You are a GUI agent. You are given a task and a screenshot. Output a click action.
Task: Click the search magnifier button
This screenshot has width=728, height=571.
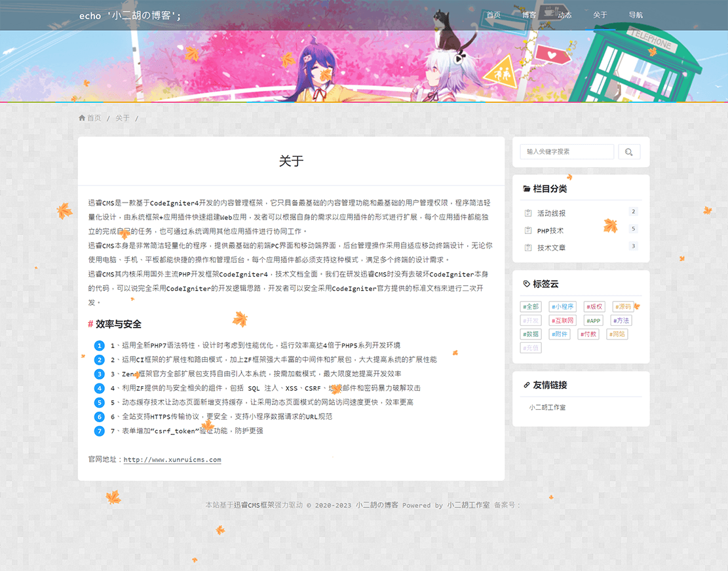(629, 152)
